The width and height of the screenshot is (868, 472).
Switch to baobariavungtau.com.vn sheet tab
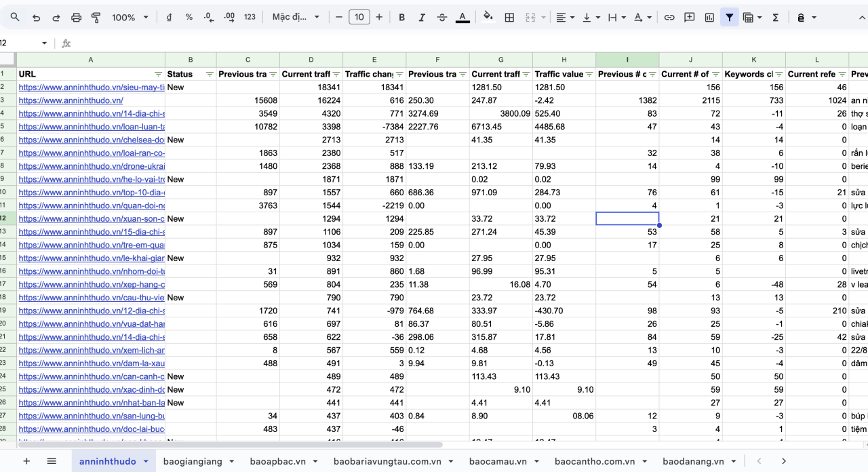pyautogui.click(x=387, y=461)
